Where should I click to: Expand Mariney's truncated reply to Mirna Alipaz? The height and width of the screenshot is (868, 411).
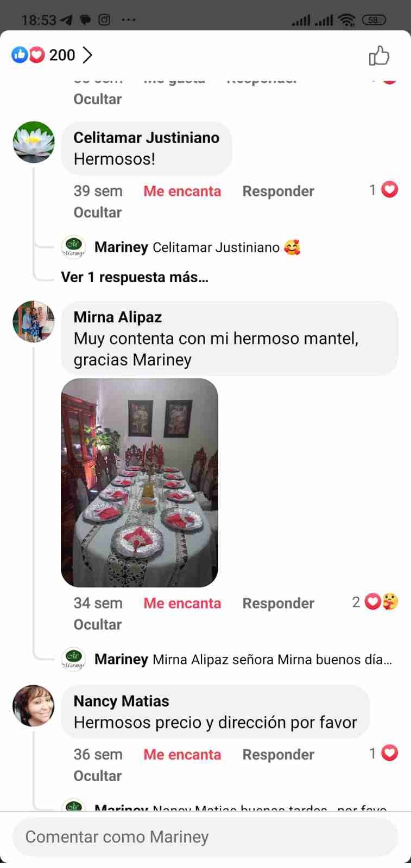243,659
